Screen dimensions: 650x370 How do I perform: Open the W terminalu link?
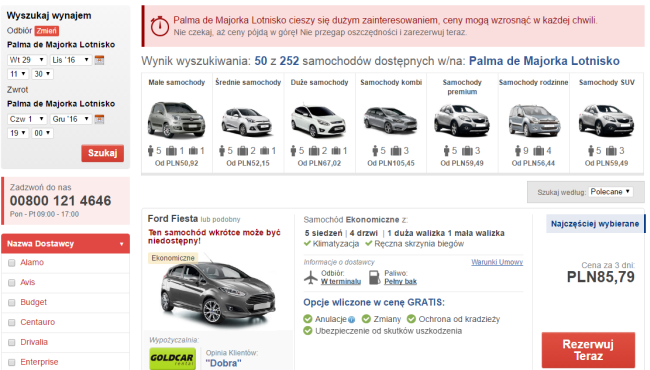click(x=341, y=282)
